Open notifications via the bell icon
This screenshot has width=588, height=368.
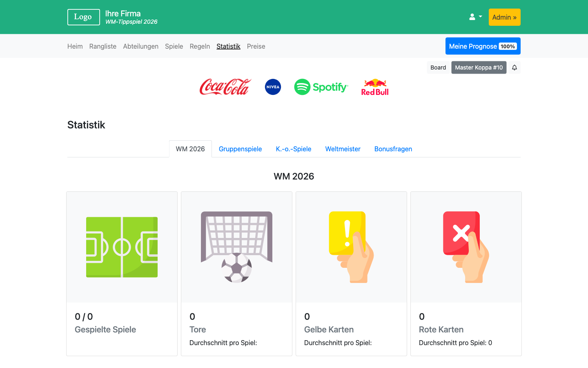514,67
